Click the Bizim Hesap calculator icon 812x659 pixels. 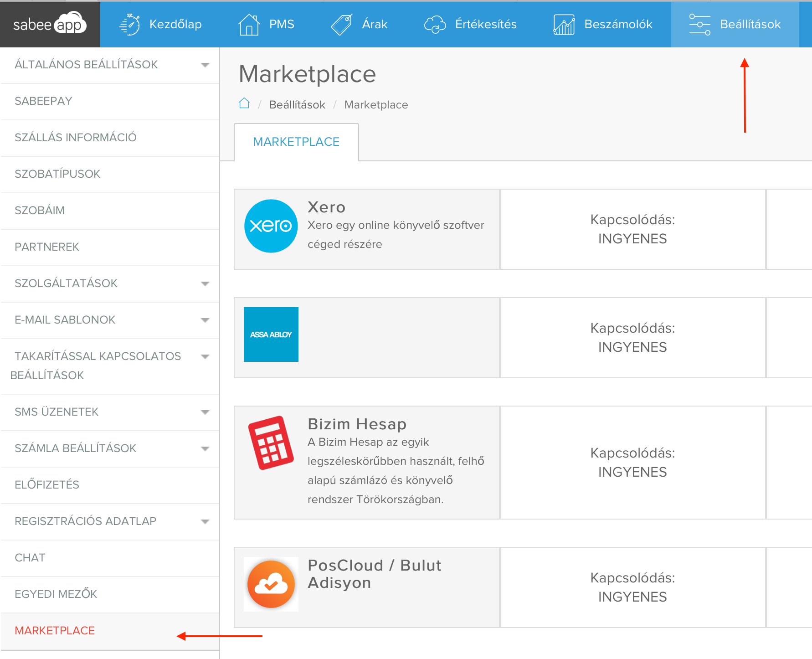pos(271,443)
